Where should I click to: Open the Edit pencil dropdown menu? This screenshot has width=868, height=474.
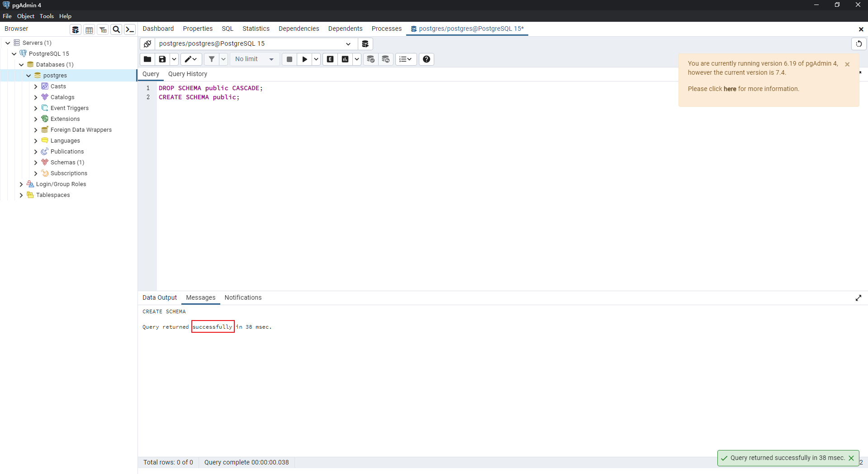(x=191, y=59)
